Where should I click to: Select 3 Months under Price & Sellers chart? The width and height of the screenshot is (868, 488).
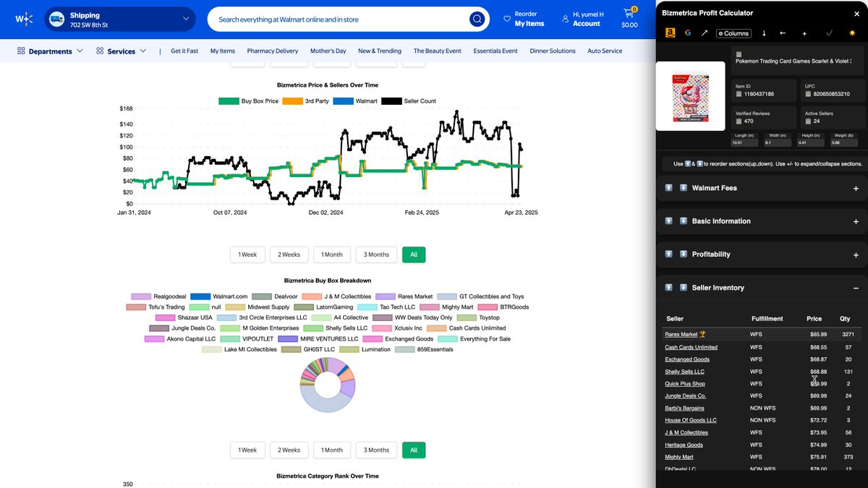tap(376, 254)
